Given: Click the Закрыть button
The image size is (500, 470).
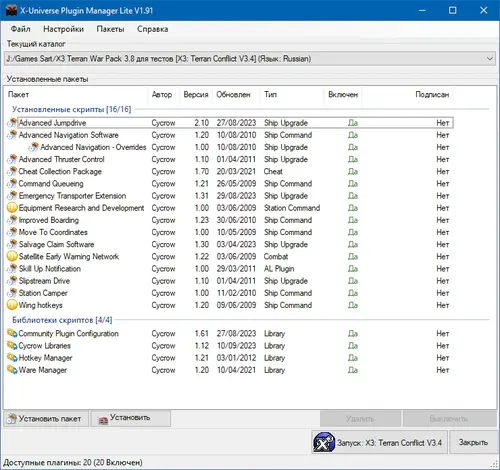Looking at the screenshot, I should click(473, 442).
